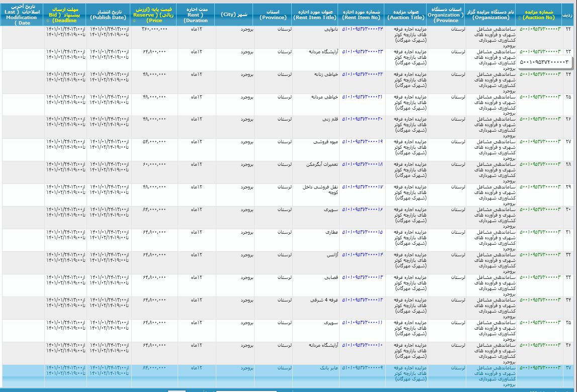Open rent item number link for عطاری
The height and width of the screenshot is (392, 577).
pyautogui.click(x=362, y=232)
